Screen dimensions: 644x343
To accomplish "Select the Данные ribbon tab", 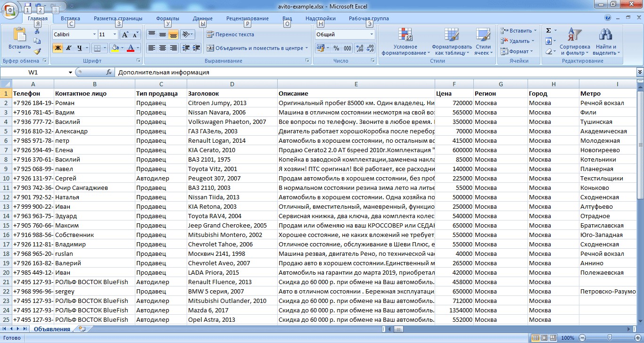I will pyautogui.click(x=203, y=18).
